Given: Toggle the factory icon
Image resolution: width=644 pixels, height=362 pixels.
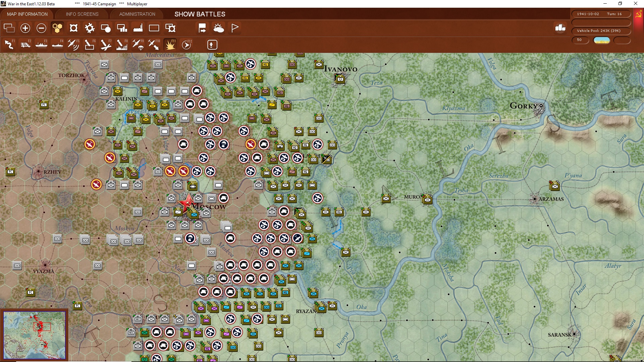Looking at the screenshot, I should [x=138, y=28].
